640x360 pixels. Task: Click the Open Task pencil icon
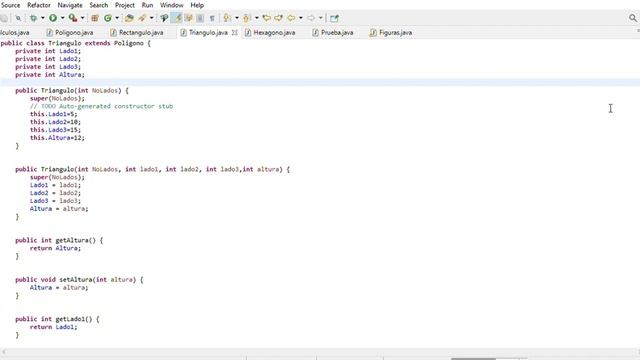pyautogui.click(x=142, y=18)
